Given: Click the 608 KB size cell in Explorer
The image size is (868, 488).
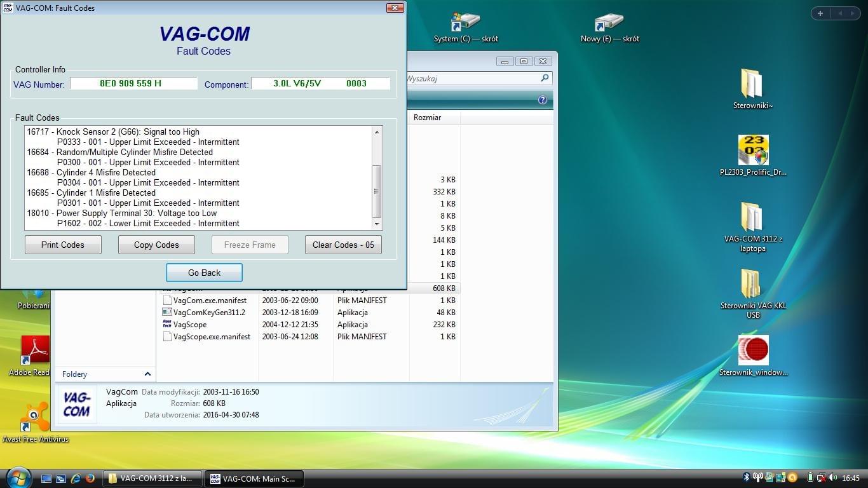Looking at the screenshot, I should [x=444, y=288].
